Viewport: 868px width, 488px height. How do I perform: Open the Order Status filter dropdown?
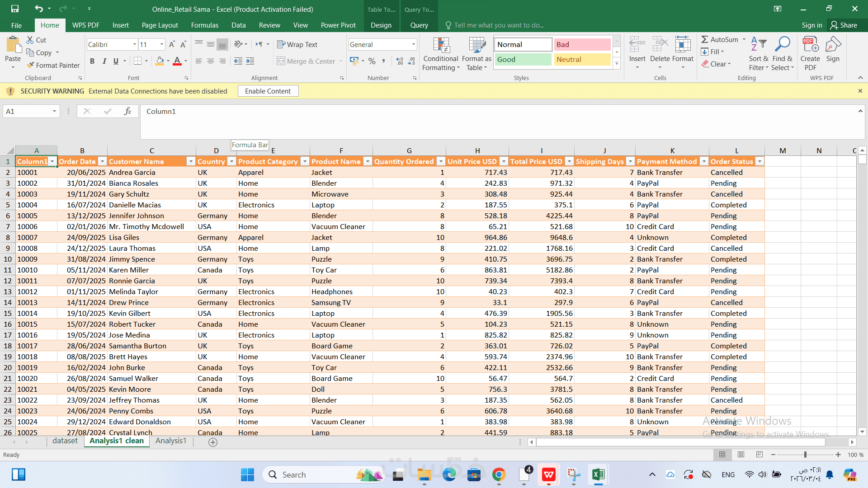tap(759, 161)
